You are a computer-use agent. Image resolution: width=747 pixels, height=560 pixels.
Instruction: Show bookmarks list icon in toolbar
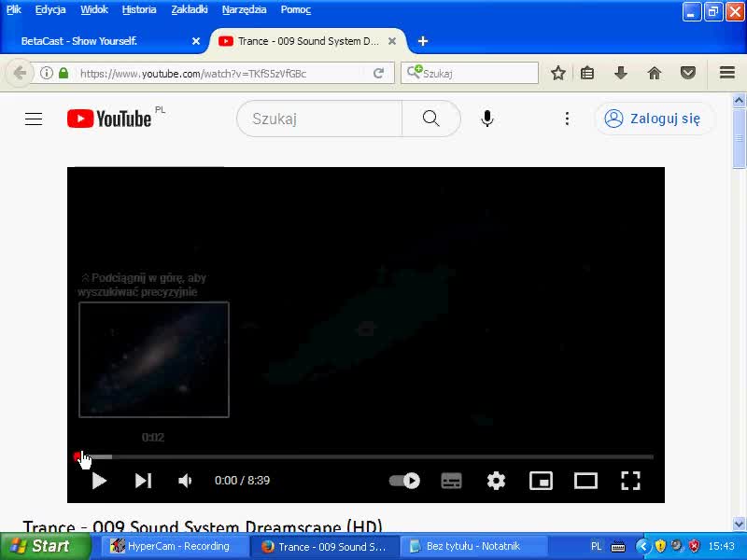pyautogui.click(x=587, y=74)
